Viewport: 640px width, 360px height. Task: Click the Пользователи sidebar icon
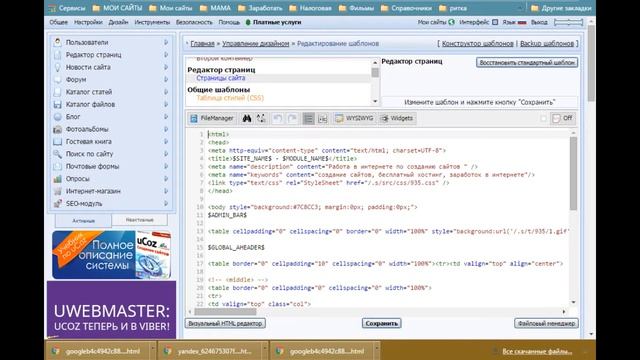(58, 42)
